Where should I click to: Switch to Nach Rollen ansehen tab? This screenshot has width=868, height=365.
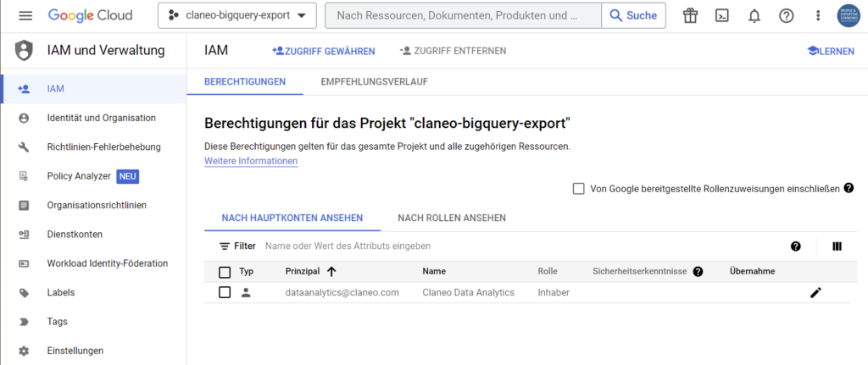pos(452,218)
